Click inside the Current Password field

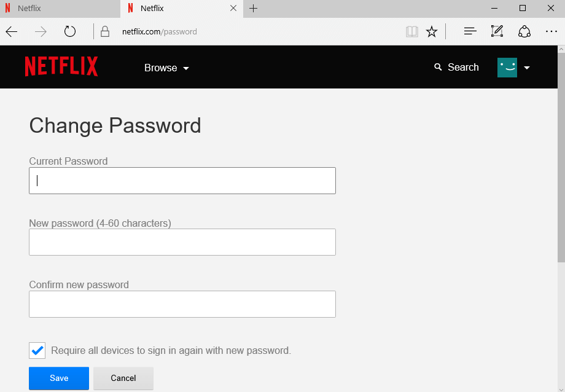pos(182,180)
